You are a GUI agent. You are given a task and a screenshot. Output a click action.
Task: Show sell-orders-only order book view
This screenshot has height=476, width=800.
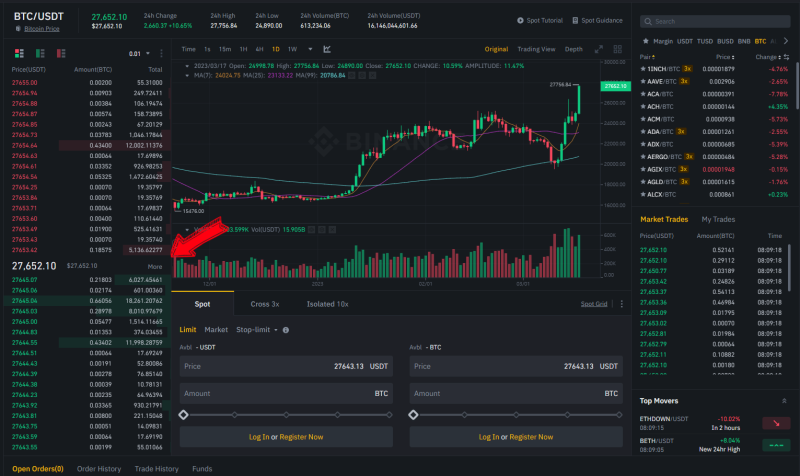(61, 53)
